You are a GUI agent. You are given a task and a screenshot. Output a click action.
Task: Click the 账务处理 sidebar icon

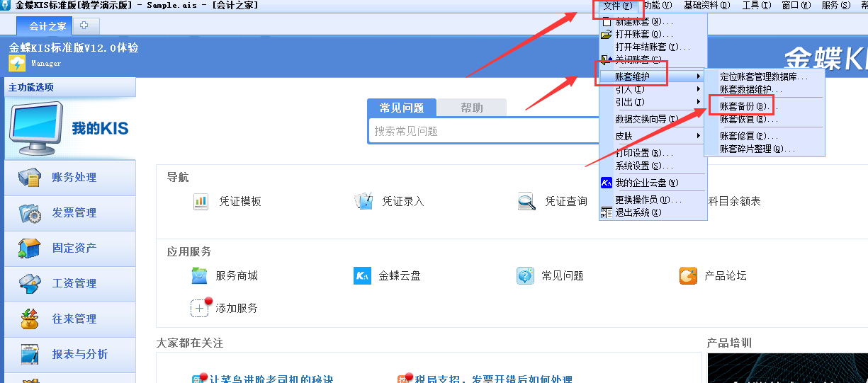click(x=30, y=178)
